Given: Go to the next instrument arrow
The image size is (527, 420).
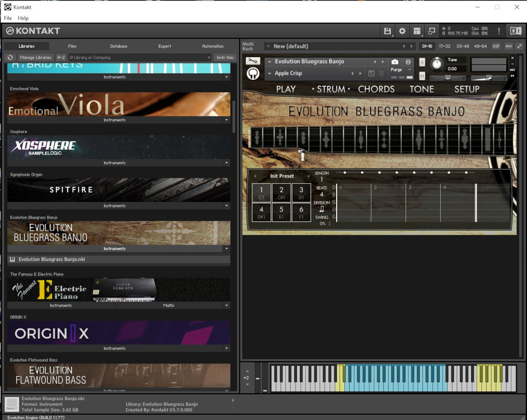Looking at the screenshot, I should pos(383,62).
